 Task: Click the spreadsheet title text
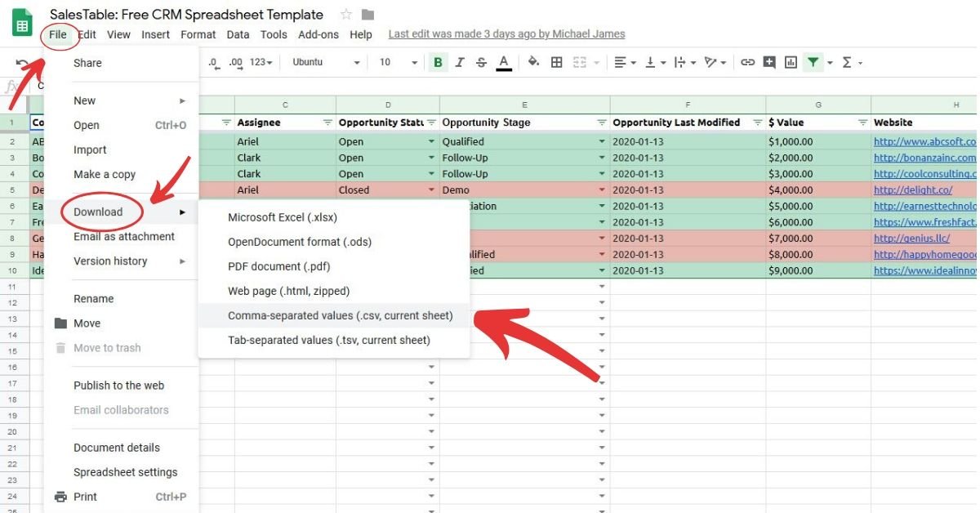186,15
